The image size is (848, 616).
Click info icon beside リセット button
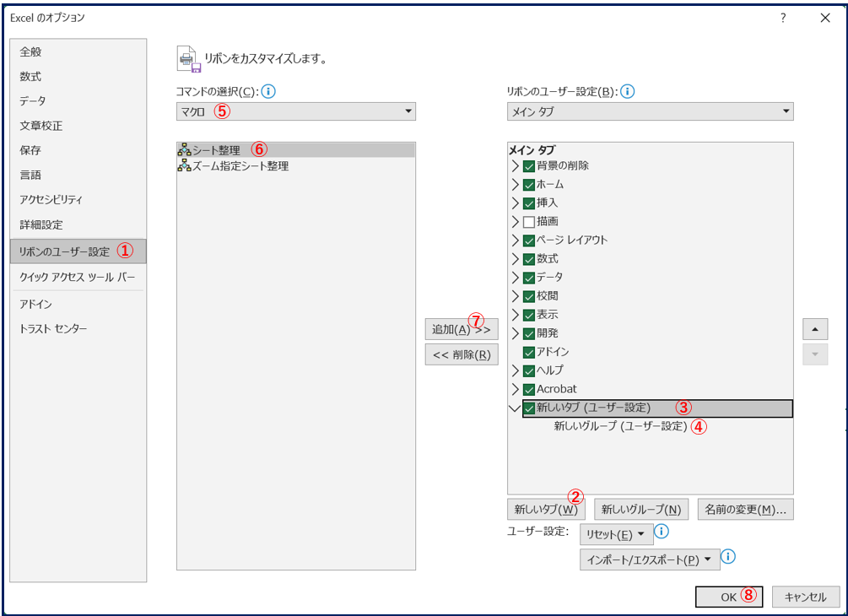[x=662, y=532]
